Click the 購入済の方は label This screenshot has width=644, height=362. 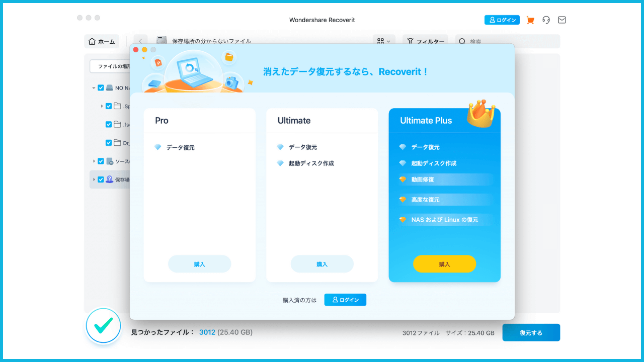tap(300, 300)
